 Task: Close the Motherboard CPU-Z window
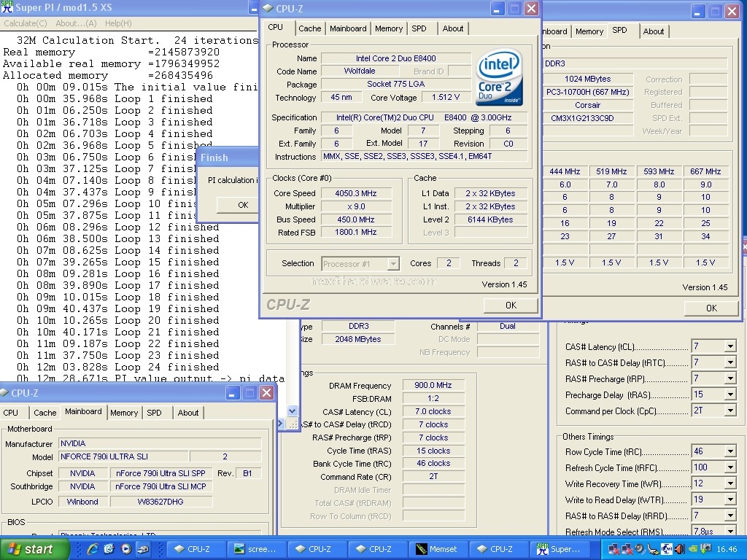click(267, 393)
